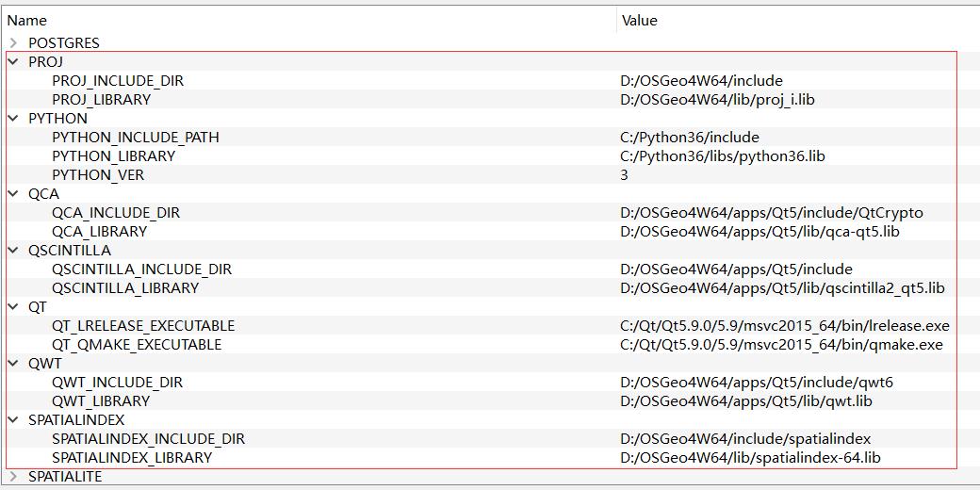This screenshot has height=490, width=980.
Task: Select the QCA group label
Action: 43,193
